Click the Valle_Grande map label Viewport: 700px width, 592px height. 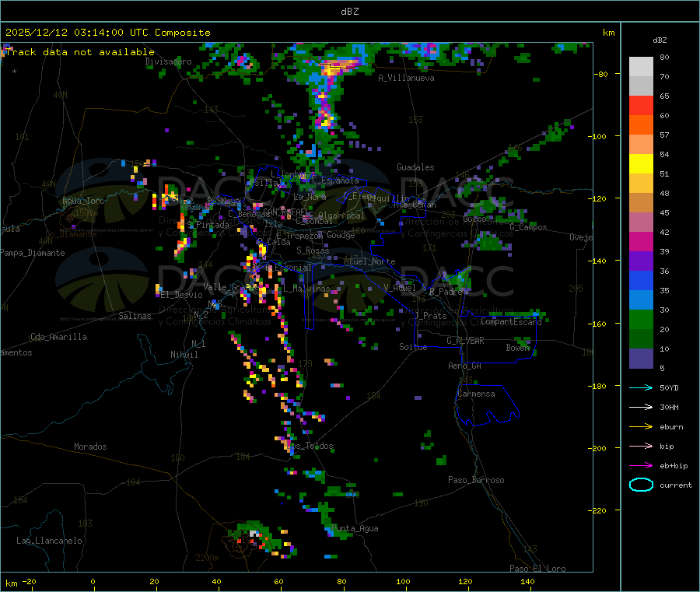229,286
